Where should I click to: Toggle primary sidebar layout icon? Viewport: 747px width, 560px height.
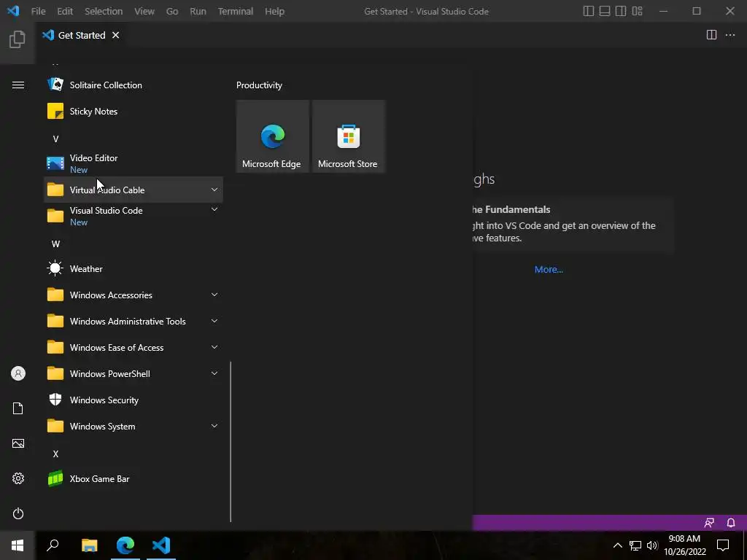click(589, 11)
